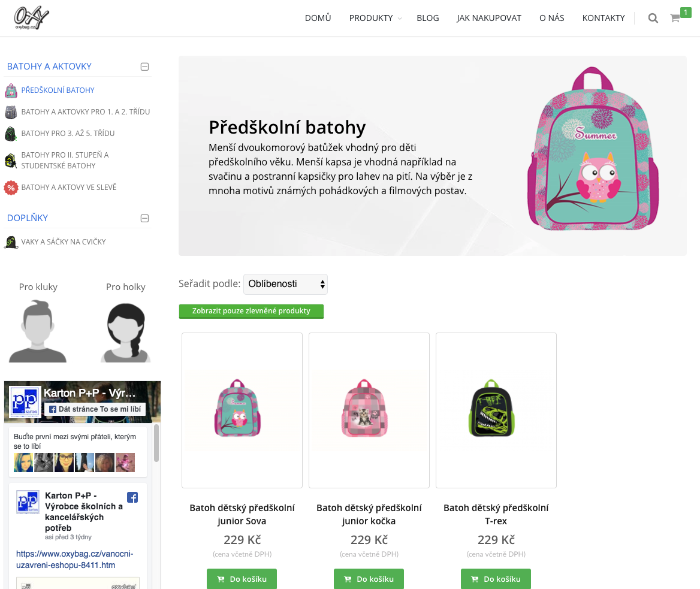Open the Oblíbenosti sort dropdown
700x589 pixels.
tap(285, 284)
